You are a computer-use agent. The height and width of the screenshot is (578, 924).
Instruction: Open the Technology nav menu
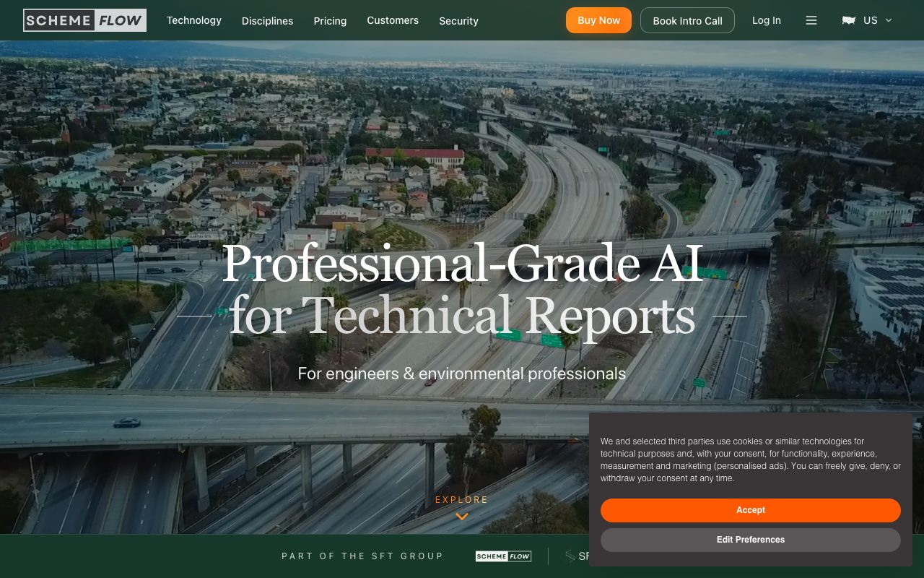point(194,20)
